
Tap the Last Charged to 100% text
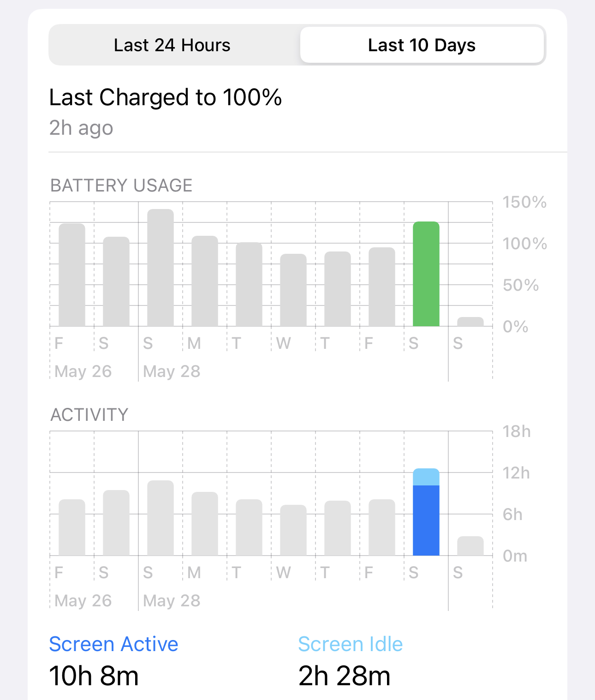pos(165,97)
